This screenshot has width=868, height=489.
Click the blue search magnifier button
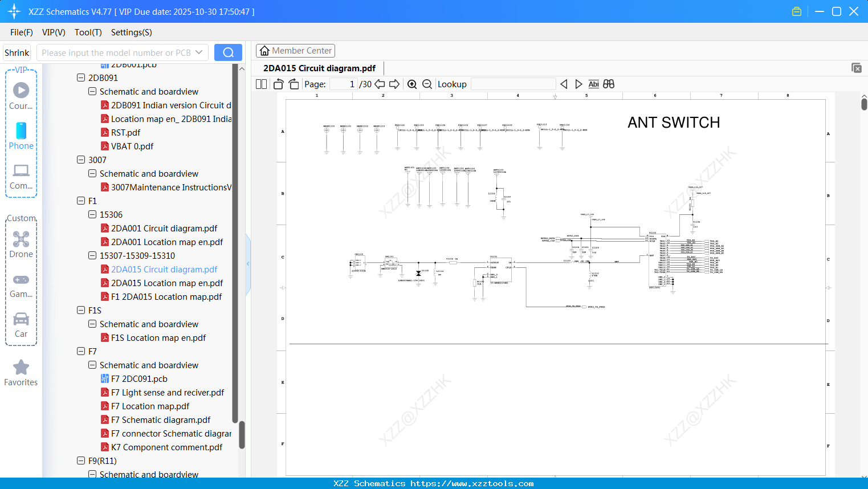click(228, 52)
